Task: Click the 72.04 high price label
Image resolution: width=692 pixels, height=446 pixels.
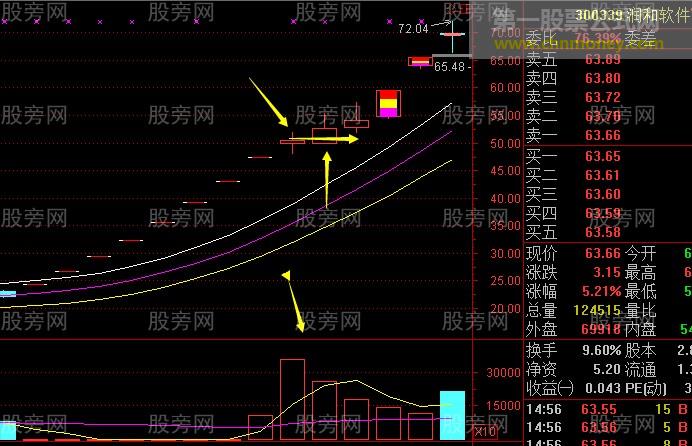Action: 413,30
